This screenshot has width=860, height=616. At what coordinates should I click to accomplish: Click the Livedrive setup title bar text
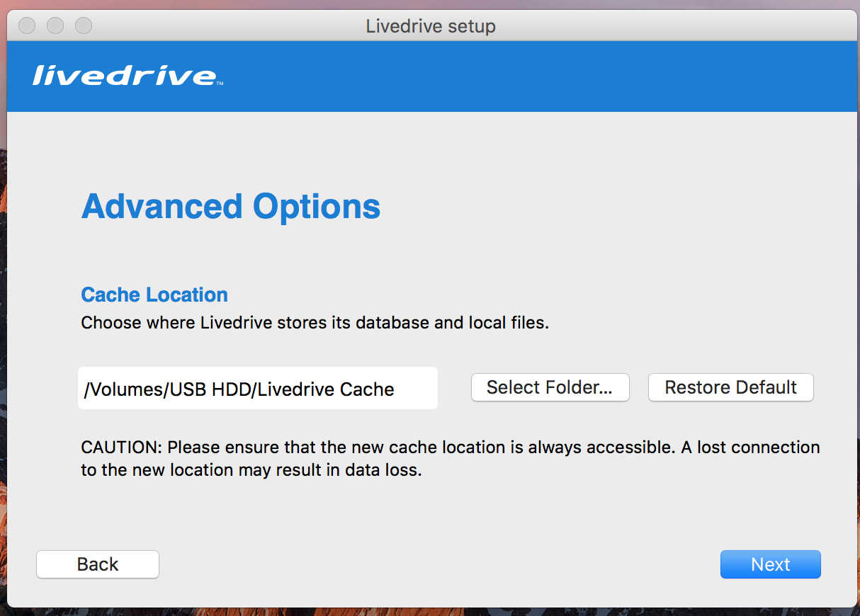click(431, 27)
